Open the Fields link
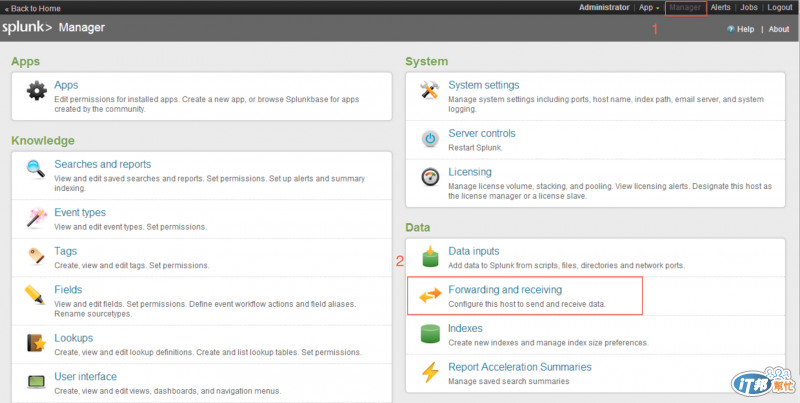The width and height of the screenshot is (800, 403). point(68,290)
